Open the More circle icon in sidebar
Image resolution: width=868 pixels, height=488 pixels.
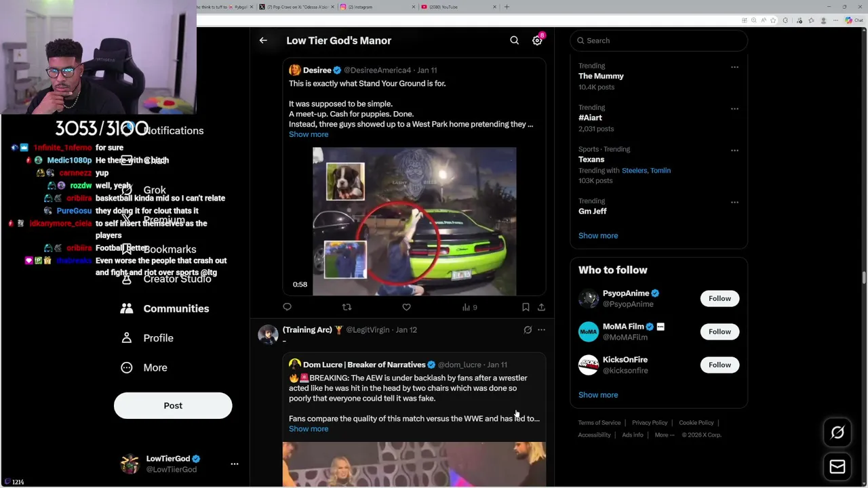pos(127,367)
